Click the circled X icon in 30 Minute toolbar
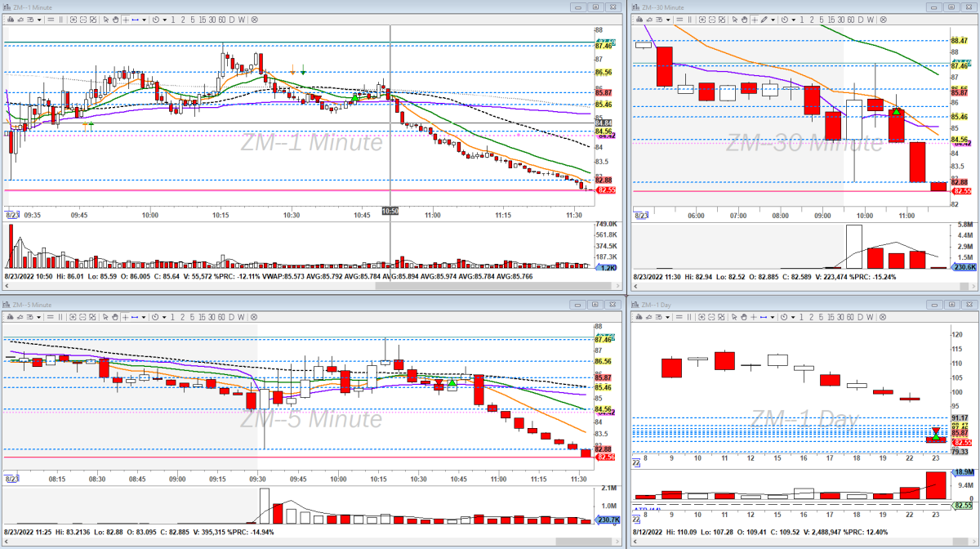Viewport: 980px width, 549px height. click(883, 20)
